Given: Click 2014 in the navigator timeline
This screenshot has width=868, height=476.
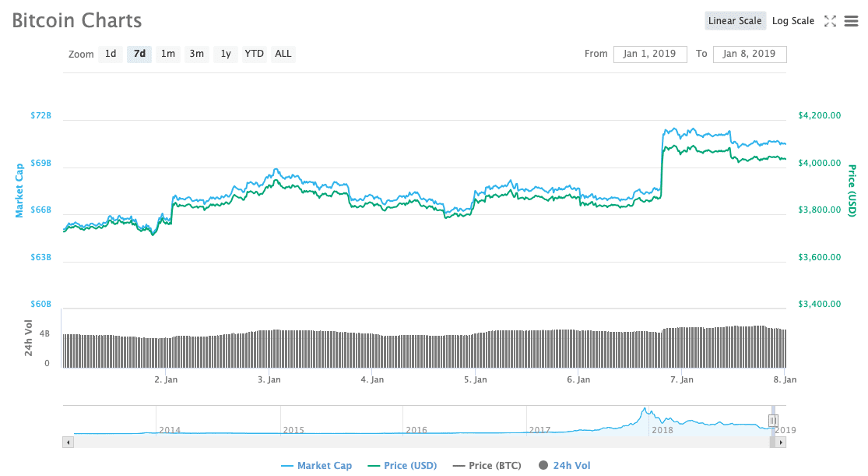Looking at the screenshot, I should tap(170, 430).
